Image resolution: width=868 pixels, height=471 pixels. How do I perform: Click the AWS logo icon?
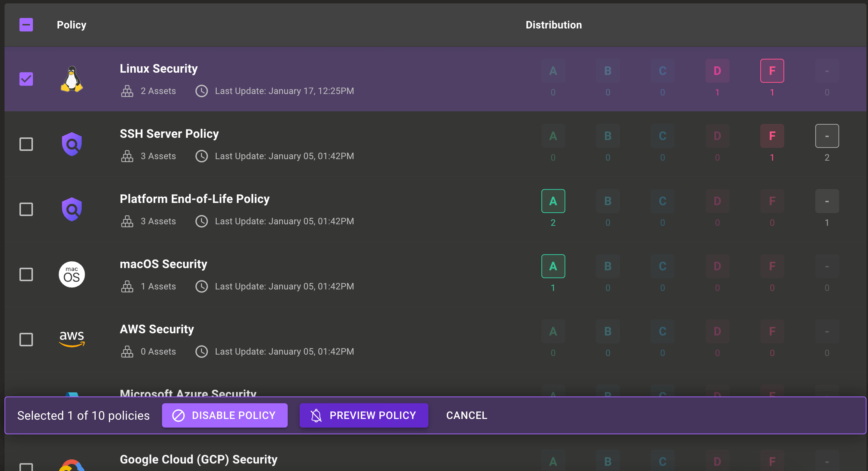click(x=71, y=339)
